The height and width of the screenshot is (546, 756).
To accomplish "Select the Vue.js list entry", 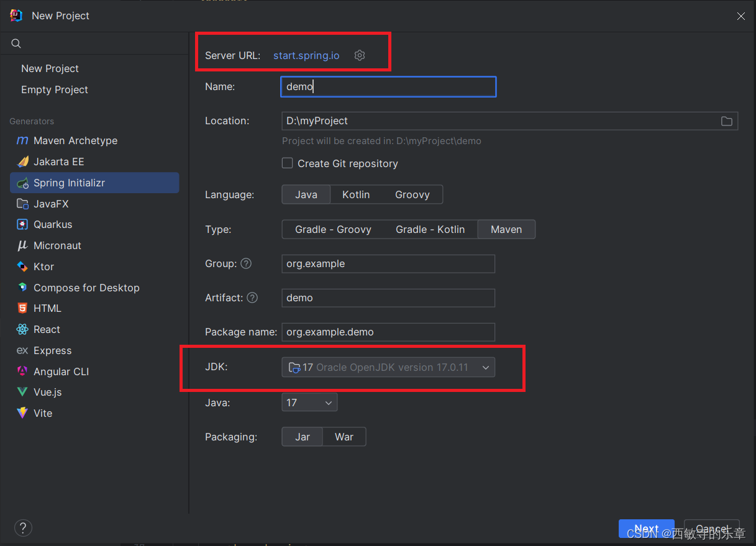I will tap(94, 392).
